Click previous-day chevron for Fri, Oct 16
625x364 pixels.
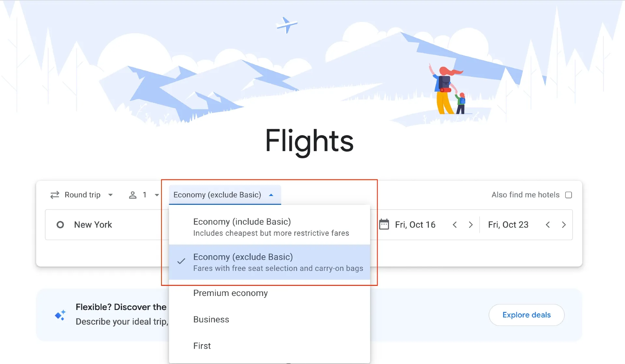pyautogui.click(x=455, y=224)
